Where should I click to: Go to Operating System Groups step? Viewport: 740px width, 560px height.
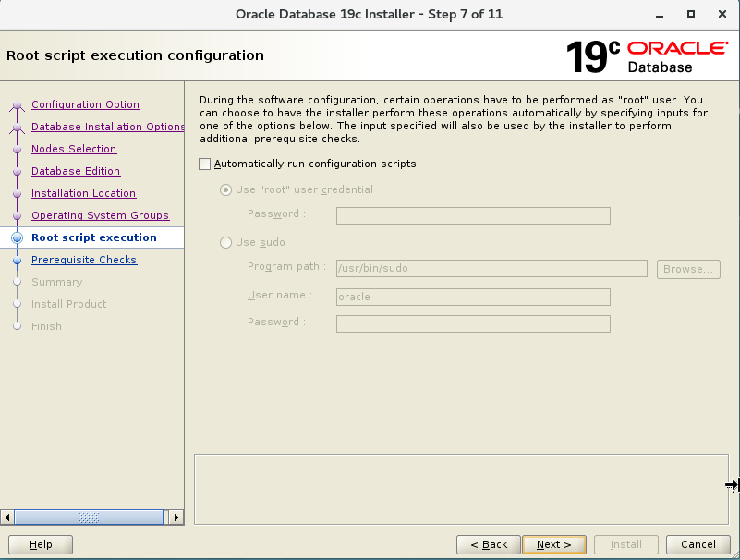click(100, 216)
